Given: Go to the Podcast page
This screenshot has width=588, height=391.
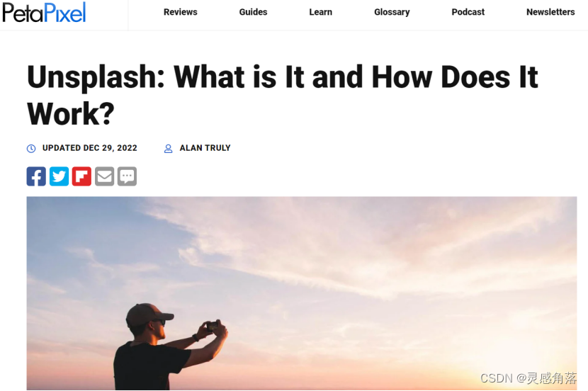Looking at the screenshot, I should click(x=468, y=12).
